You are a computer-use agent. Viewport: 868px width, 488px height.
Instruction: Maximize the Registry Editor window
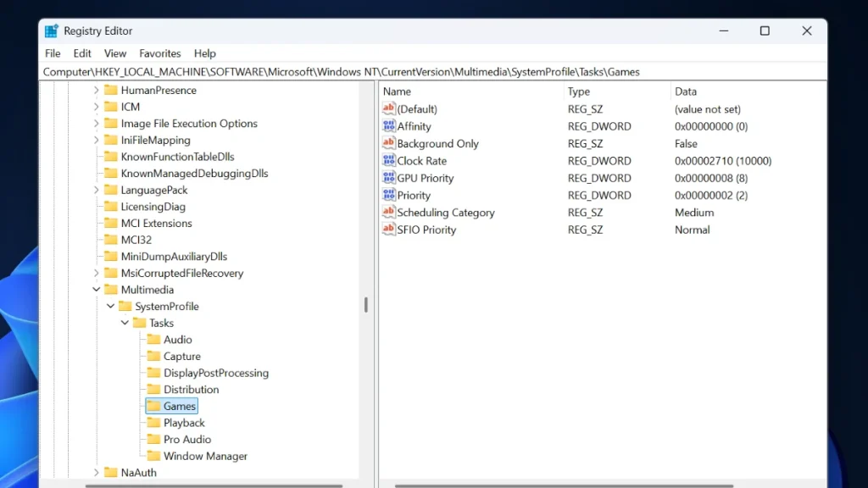point(765,31)
